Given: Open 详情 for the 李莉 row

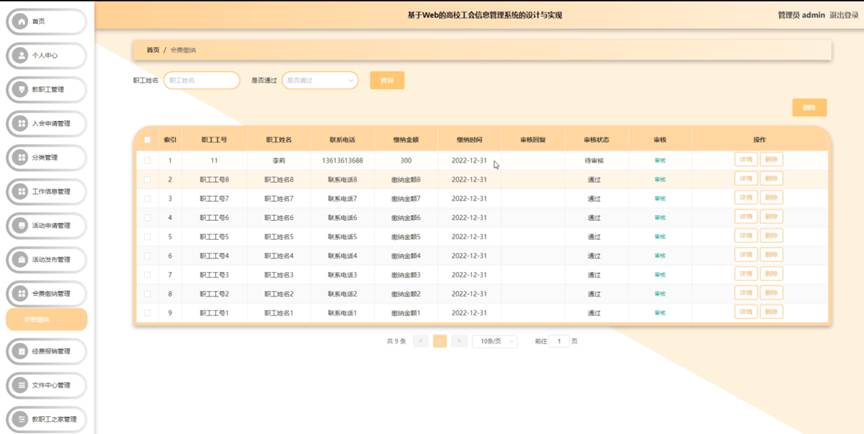Looking at the screenshot, I should click(x=746, y=160).
